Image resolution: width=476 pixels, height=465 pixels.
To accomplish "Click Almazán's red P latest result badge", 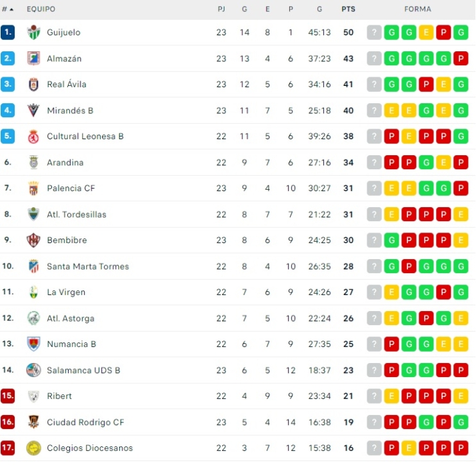I will [461, 59].
